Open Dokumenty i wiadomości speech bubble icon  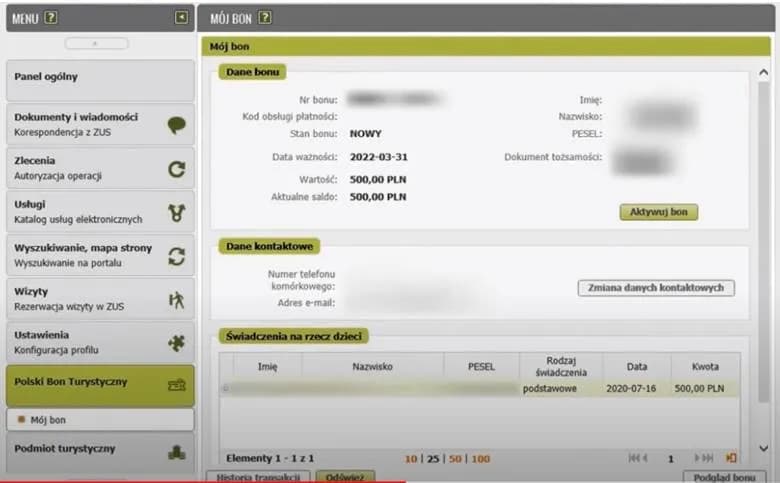(x=176, y=125)
